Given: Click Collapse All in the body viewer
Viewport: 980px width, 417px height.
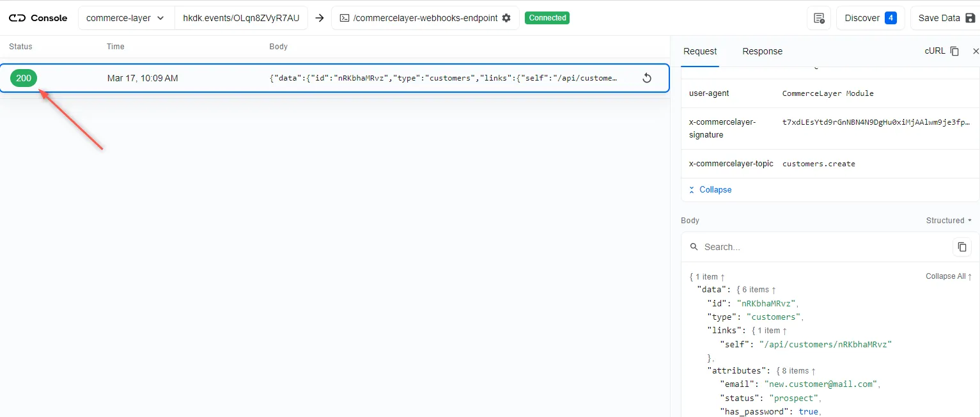Looking at the screenshot, I should 949,276.
